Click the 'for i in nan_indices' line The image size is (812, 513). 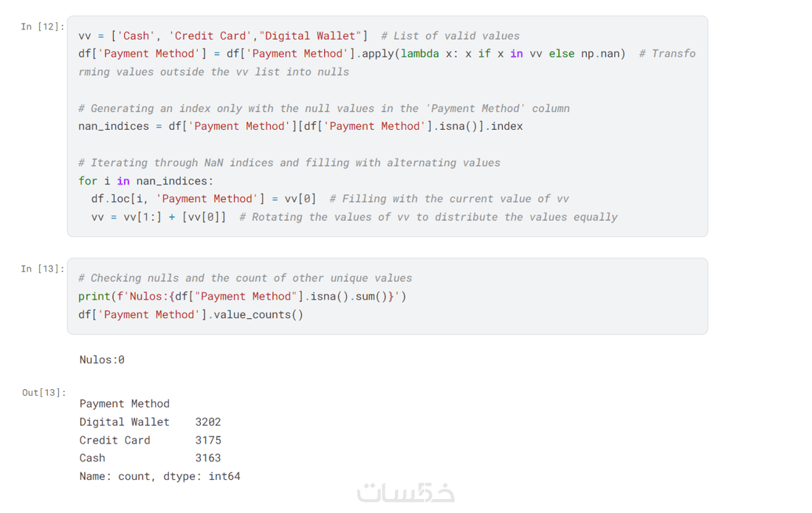click(145, 181)
